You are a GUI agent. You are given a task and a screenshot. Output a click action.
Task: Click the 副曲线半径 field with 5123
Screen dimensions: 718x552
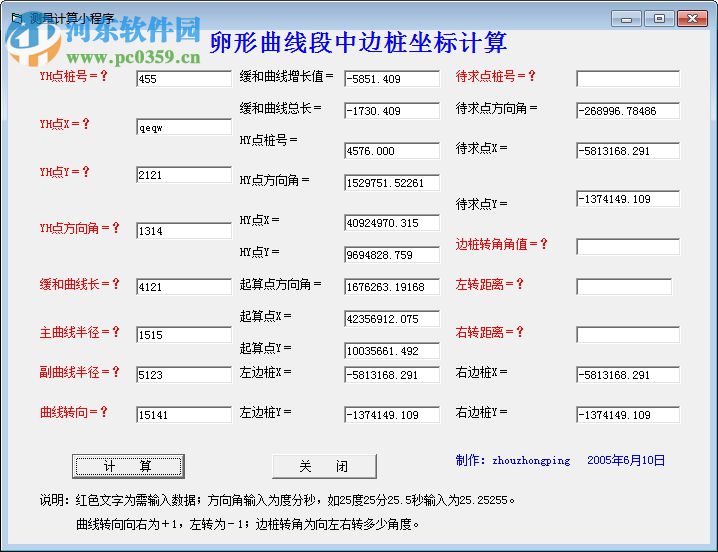(184, 375)
